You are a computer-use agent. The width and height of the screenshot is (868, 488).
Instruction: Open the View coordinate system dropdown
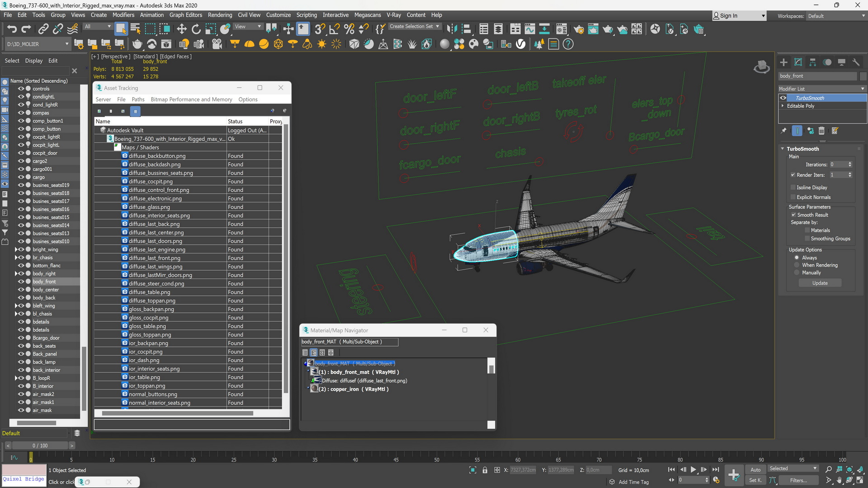coord(248,27)
